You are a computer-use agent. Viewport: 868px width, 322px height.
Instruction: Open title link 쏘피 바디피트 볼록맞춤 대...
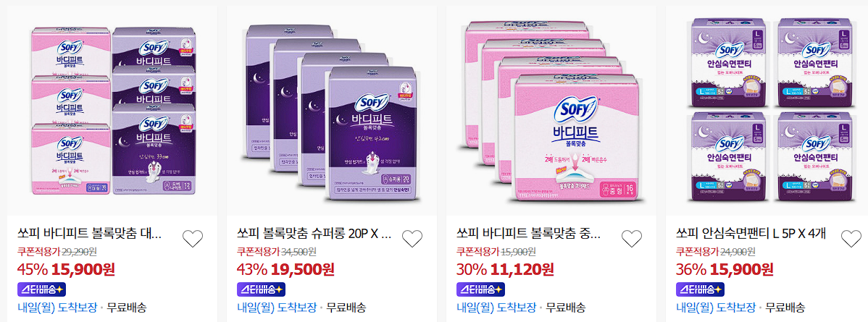(x=91, y=234)
